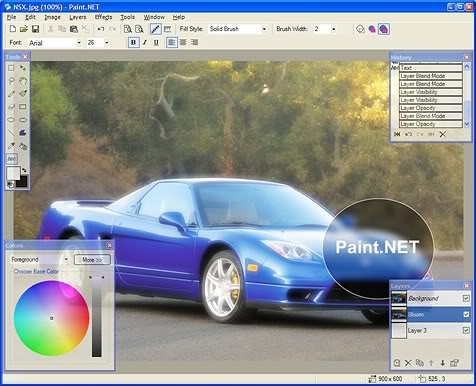Toggle visibility checkbox of Background layer
The height and width of the screenshot is (386, 476).
tap(466, 298)
